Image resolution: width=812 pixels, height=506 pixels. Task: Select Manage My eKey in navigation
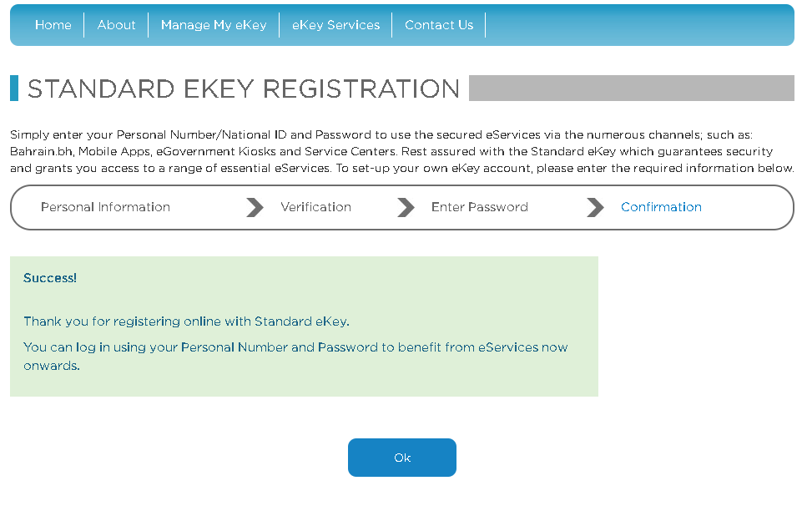[x=214, y=25]
